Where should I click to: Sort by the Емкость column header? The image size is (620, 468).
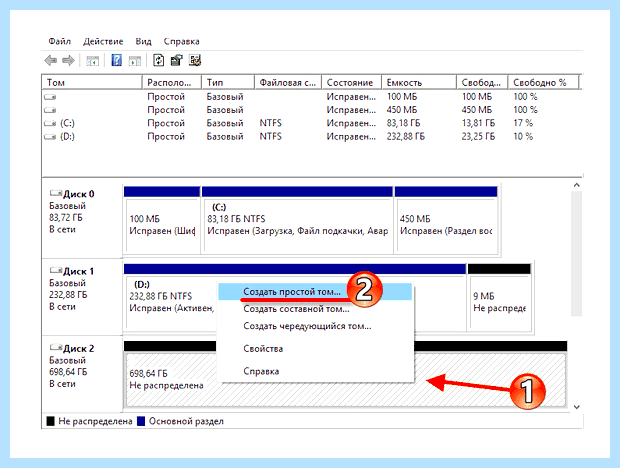(419, 83)
